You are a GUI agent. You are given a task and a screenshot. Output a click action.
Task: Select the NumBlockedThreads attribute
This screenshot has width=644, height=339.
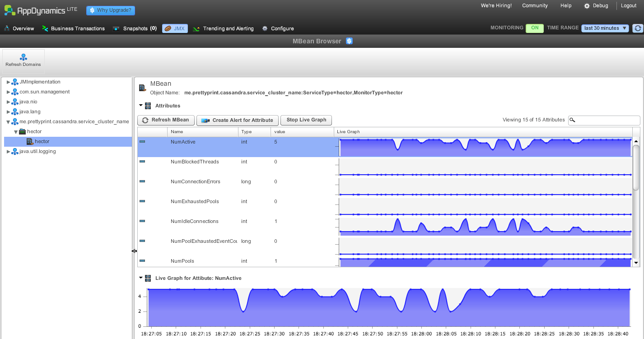coord(385,167)
